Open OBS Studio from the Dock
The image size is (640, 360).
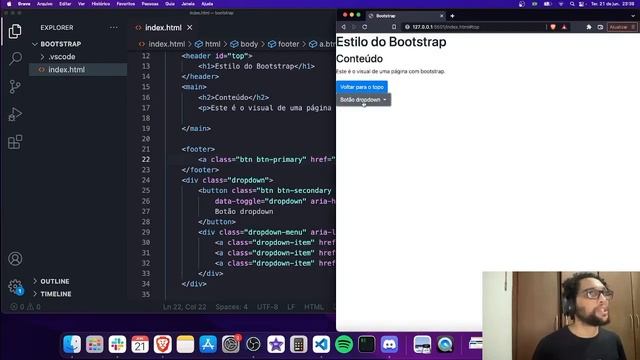(253, 344)
